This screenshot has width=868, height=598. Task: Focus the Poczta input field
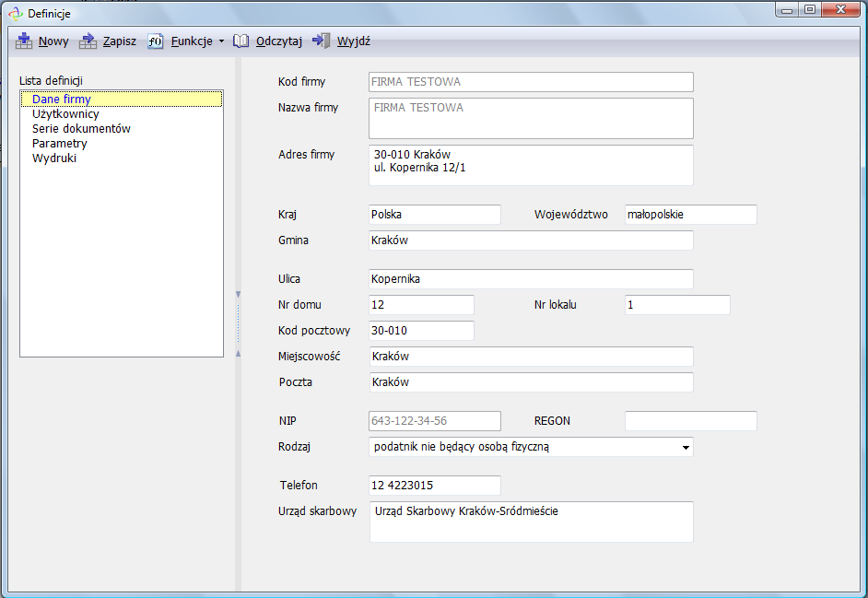pos(531,382)
